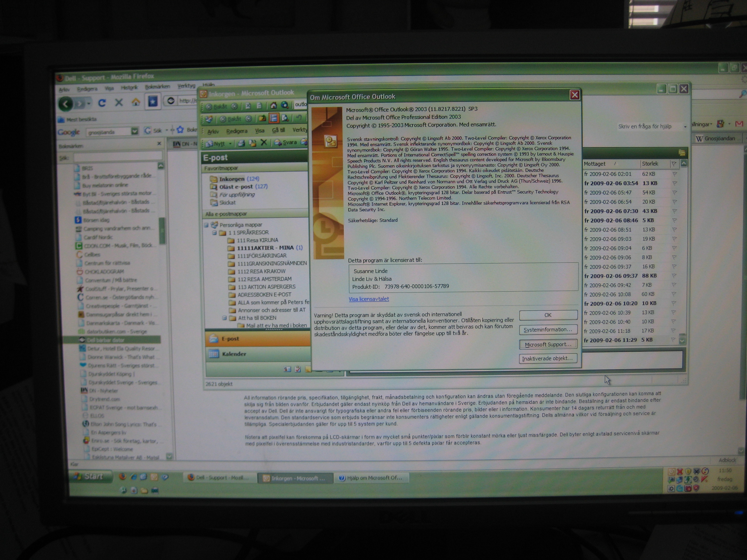Click Firefox bookmarks star toolbar icon
This screenshot has width=747, height=560.
153,101
